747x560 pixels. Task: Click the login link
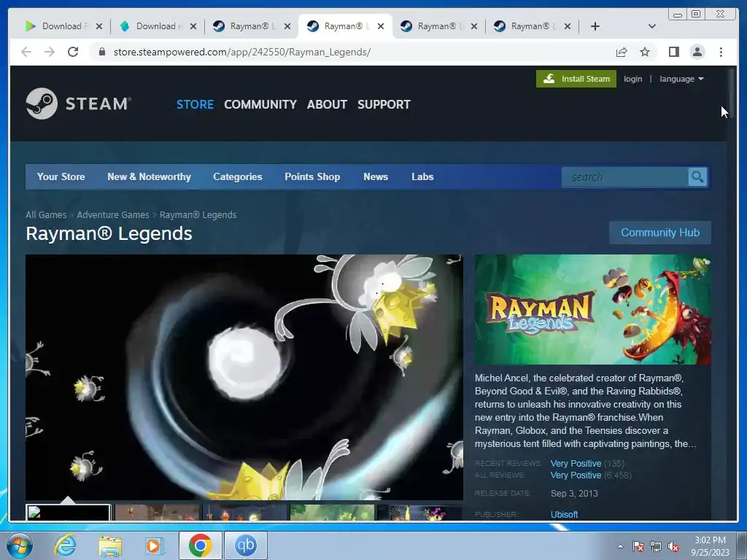click(x=632, y=79)
